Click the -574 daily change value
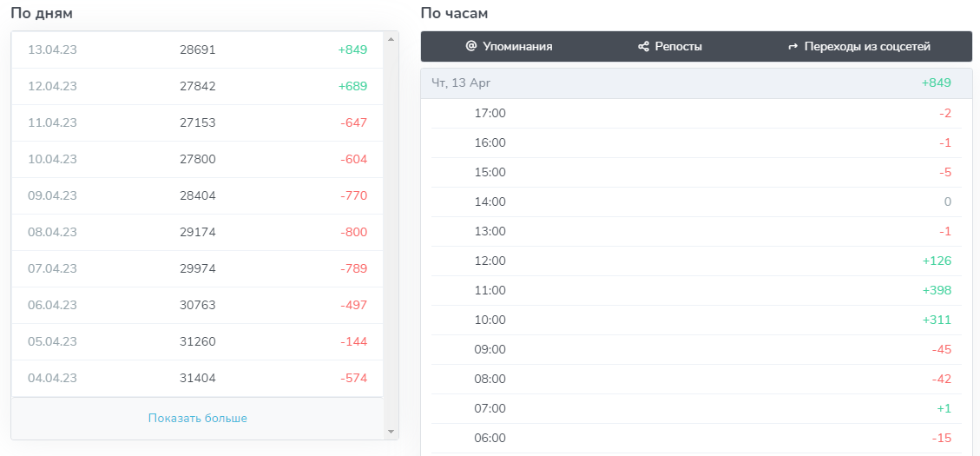This screenshot has width=980, height=456. tap(354, 379)
